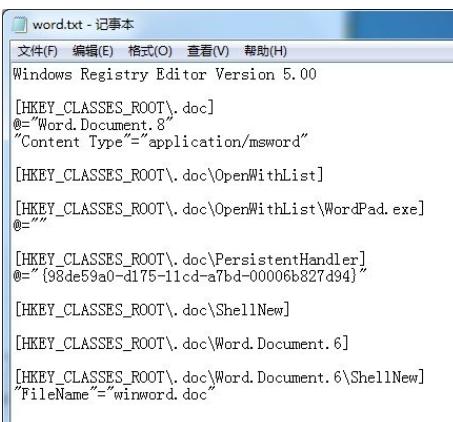Place cursor in Windows Registry Editor Version line
Screen dimensions: 453x422
(x=165, y=74)
